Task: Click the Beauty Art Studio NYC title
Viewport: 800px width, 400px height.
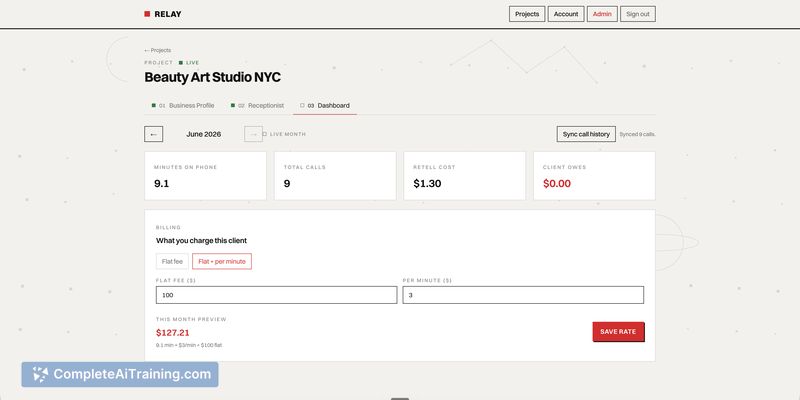Action: [212, 78]
